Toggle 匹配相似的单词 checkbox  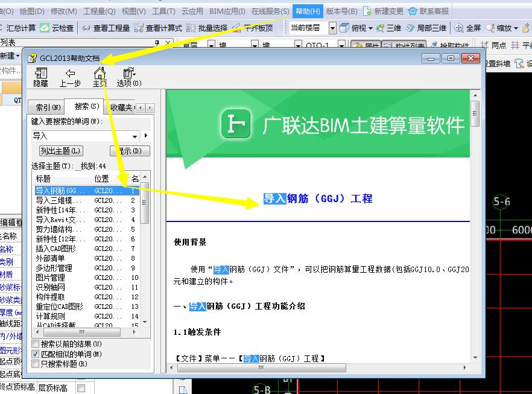35,354
